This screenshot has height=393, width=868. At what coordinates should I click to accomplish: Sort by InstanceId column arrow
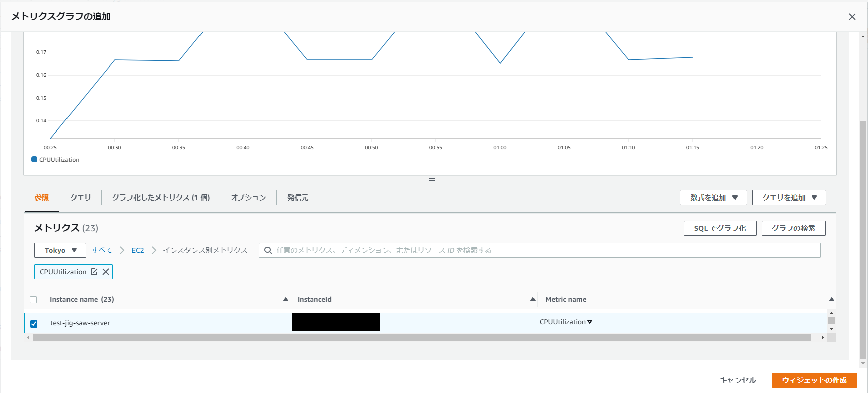[532, 299]
